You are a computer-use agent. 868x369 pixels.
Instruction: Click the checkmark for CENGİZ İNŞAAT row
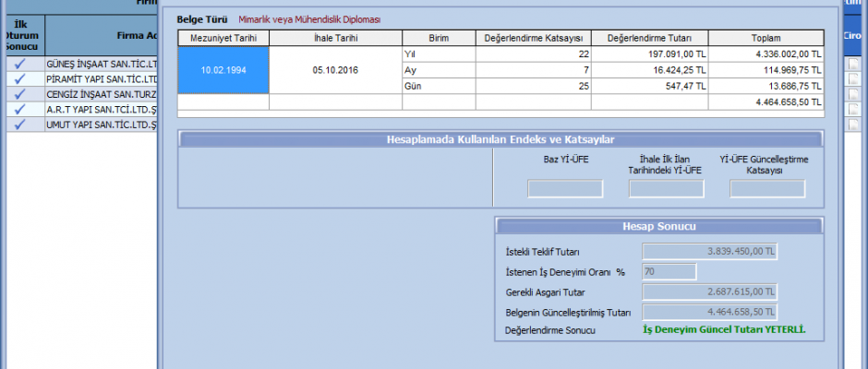(x=19, y=94)
